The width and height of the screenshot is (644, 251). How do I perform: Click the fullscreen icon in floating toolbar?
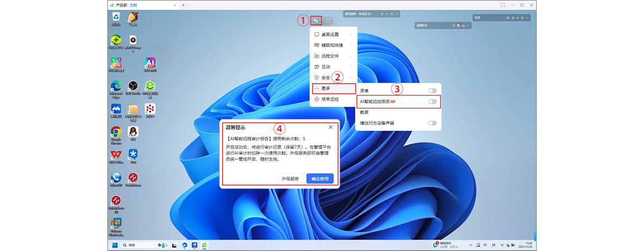[328, 21]
